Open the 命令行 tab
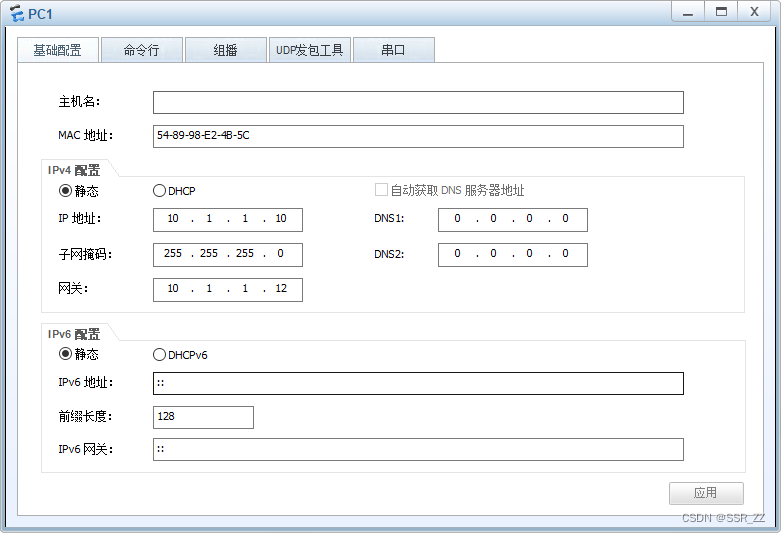Viewport: 781px width, 533px height. pyautogui.click(x=141, y=50)
